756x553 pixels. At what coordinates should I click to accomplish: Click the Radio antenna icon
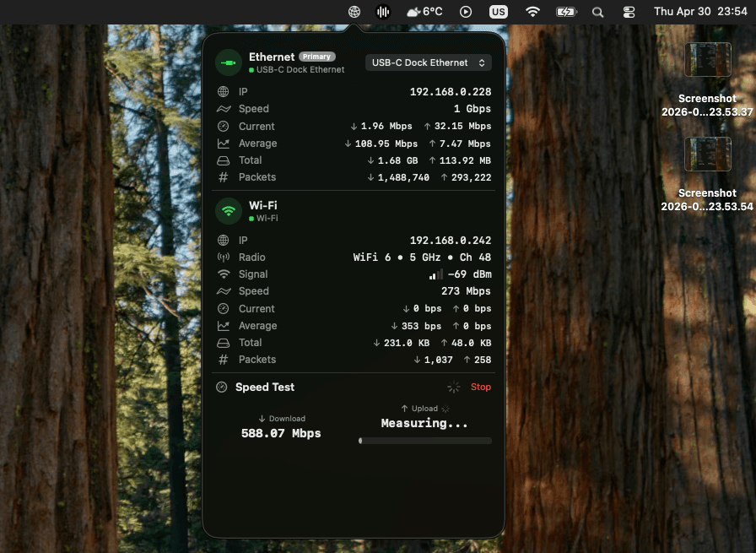pos(224,258)
